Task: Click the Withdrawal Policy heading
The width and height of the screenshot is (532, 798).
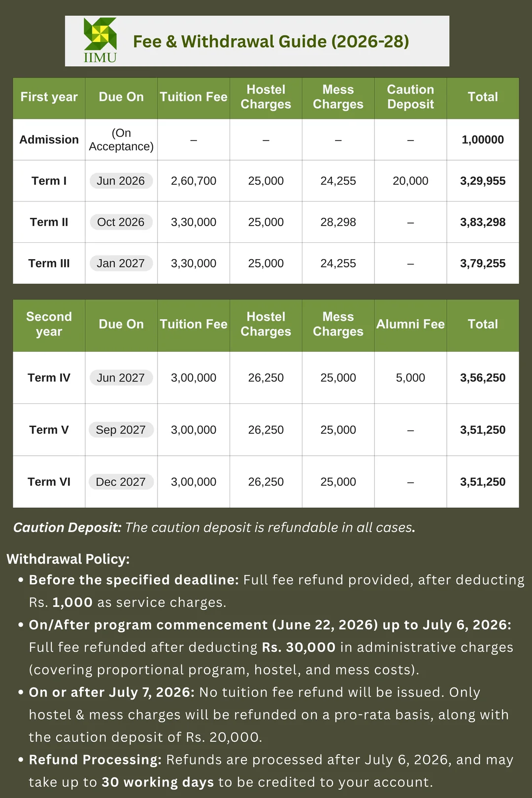Action: pyautogui.click(x=68, y=559)
